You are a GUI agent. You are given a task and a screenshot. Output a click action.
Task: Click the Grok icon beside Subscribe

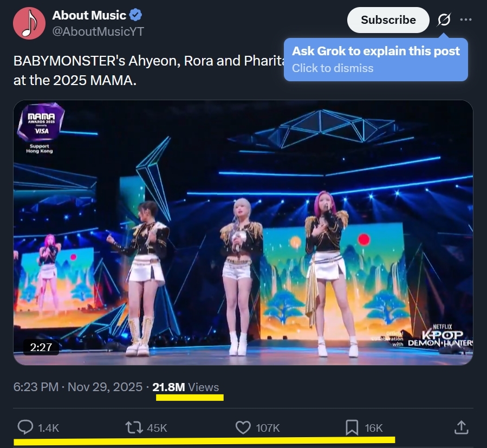444,20
